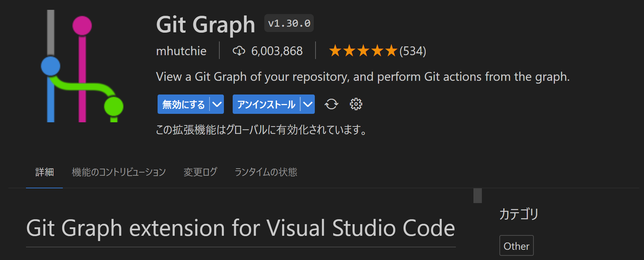The width and height of the screenshot is (644, 260).
Task: Click the 無効にする disable button
Action: [183, 104]
